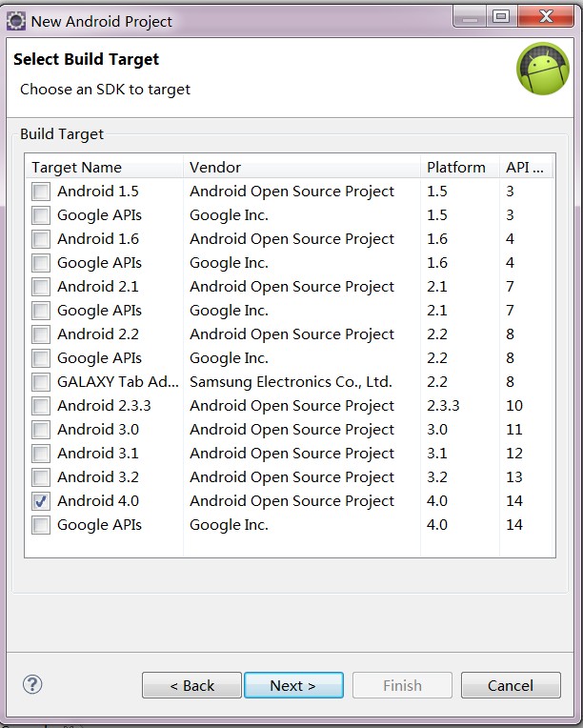Check the Android 1.5 target checkbox

tap(41, 192)
